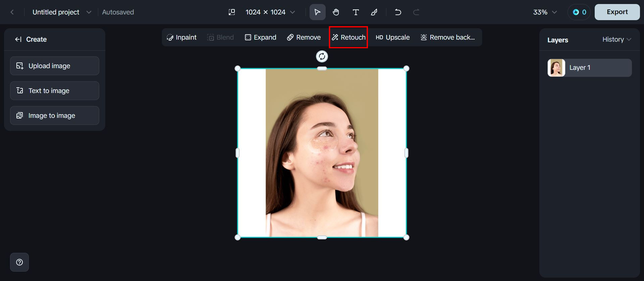644x281 pixels.
Task: Open the 1024 × 1024 canvas size dropdown
Action: (270, 12)
